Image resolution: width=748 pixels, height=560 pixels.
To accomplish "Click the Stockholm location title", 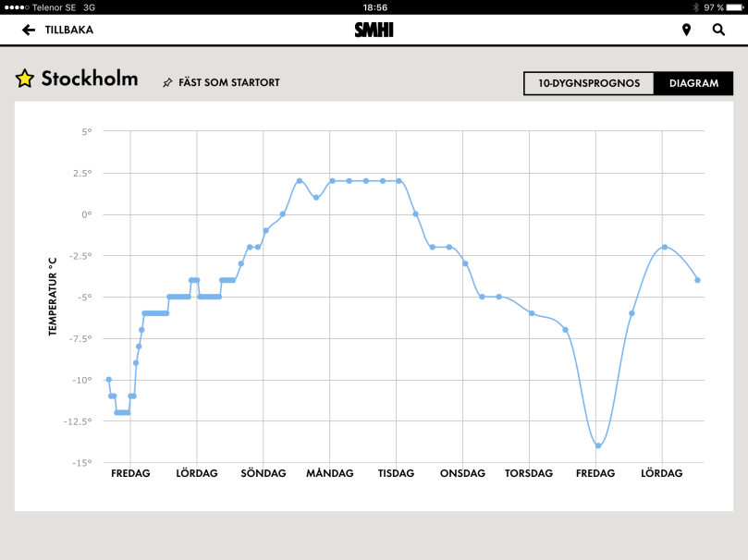I will [x=89, y=79].
